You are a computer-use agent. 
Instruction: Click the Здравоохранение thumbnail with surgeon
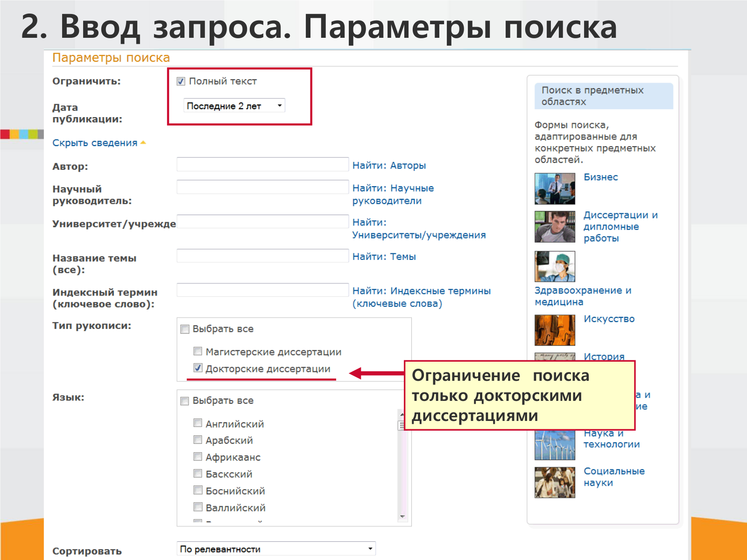coord(555,266)
